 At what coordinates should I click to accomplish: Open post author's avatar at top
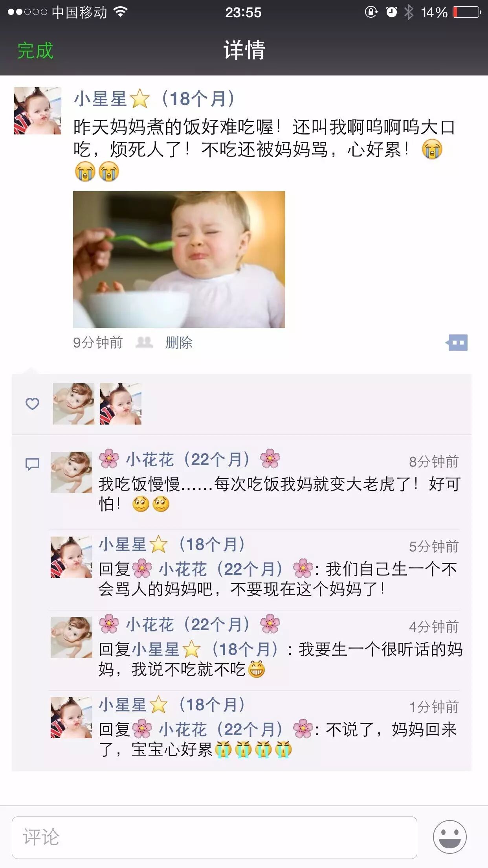pyautogui.click(x=38, y=111)
